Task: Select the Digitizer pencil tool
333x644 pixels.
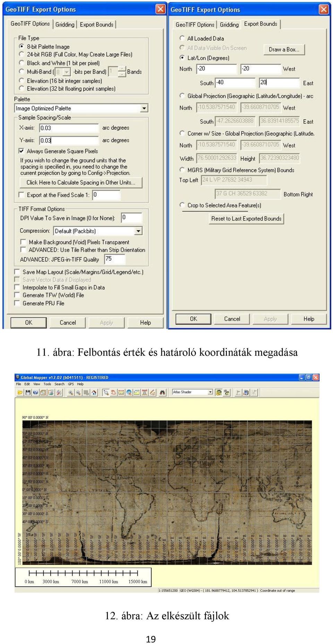Action: click(x=152, y=392)
